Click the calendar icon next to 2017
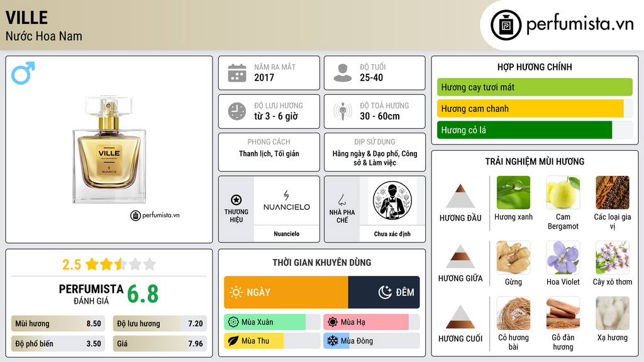 pyautogui.click(x=237, y=73)
